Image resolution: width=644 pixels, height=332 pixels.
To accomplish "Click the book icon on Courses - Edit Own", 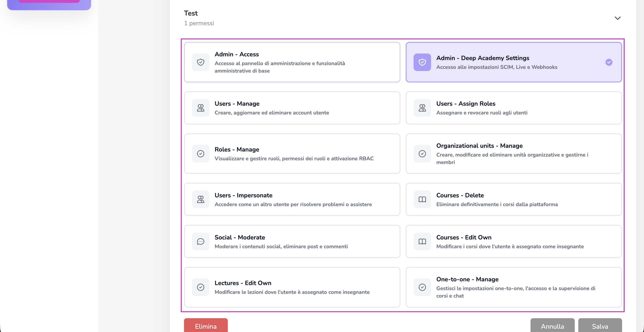I will [422, 241].
